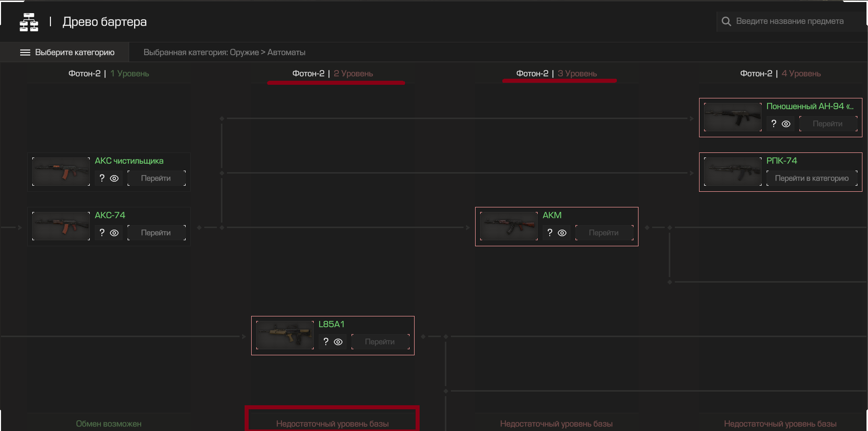Click question mark info for Поношенный АН-94
The width and height of the screenshot is (868, 431).
pyautogui.click(x=774, y=124)
